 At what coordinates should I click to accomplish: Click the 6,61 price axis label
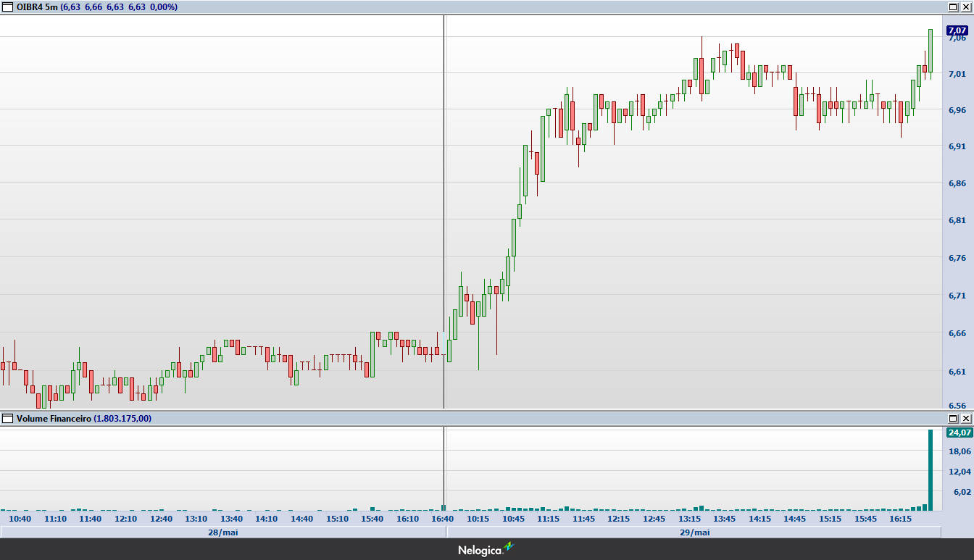(x=957, y=372)
